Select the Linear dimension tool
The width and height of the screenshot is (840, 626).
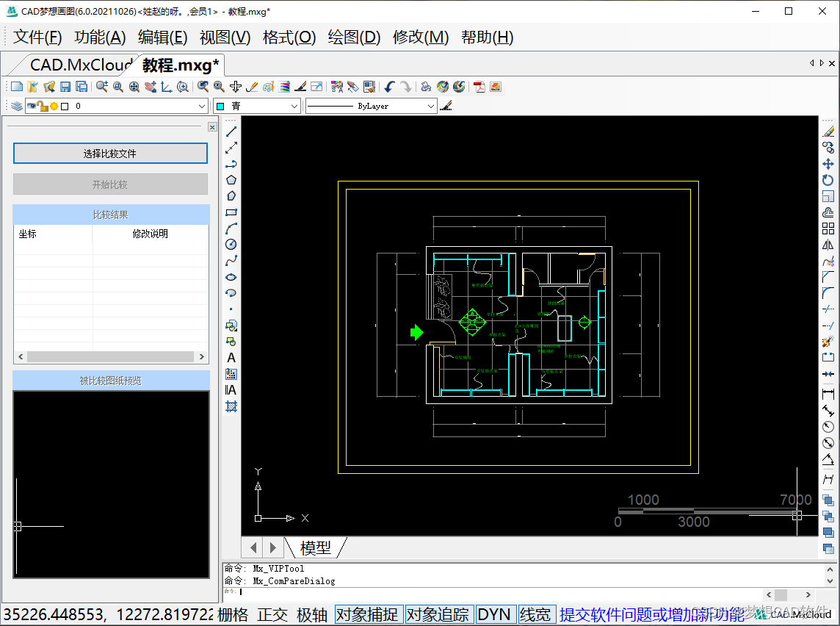click(x=828, y=394)
